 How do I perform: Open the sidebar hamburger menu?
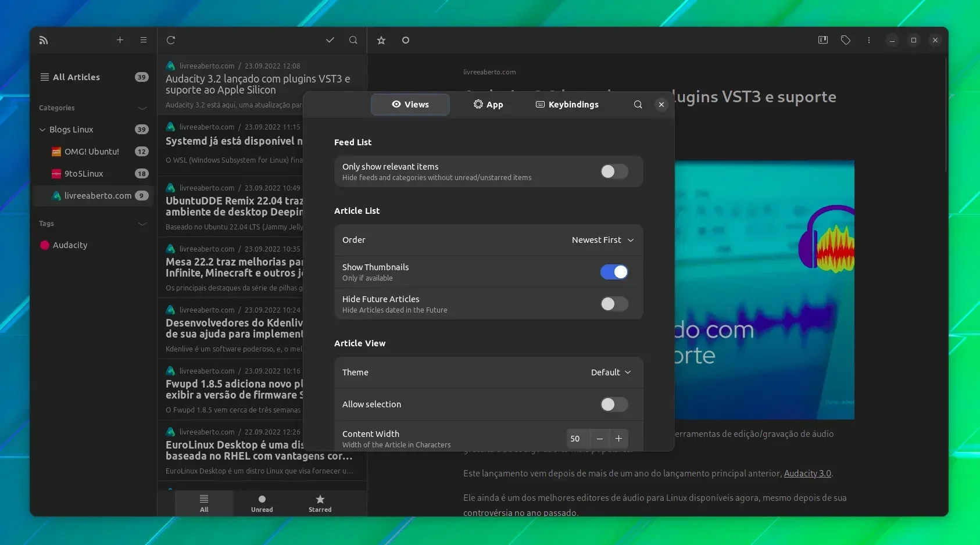coord(144,40)
